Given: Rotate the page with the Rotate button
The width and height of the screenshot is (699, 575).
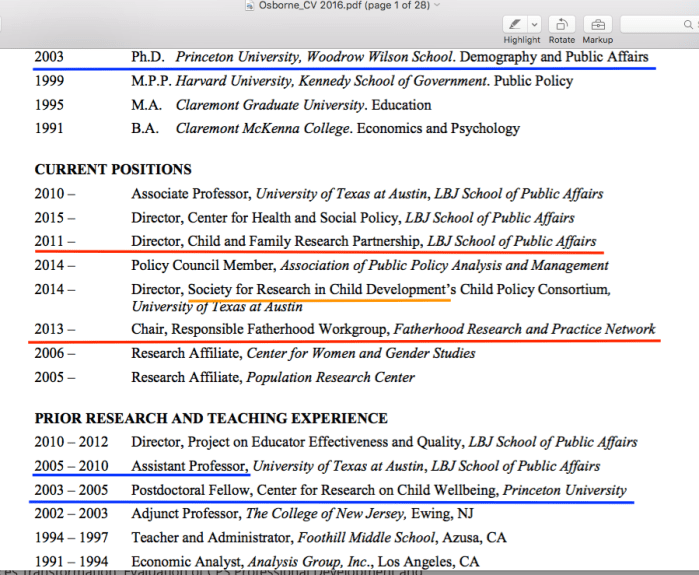Looking at the screenshot, I should click(561, 24).
